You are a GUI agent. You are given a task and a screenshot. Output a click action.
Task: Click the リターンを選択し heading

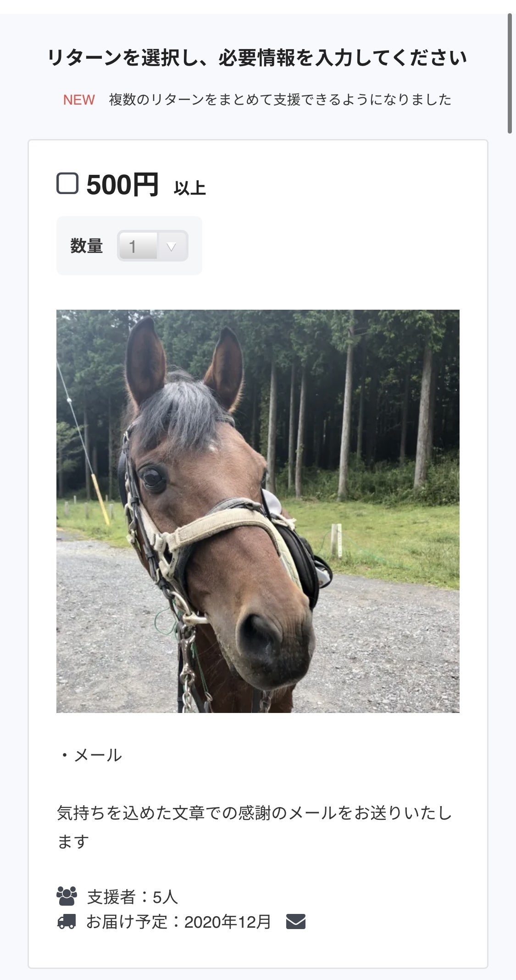(x=257, y=58)
